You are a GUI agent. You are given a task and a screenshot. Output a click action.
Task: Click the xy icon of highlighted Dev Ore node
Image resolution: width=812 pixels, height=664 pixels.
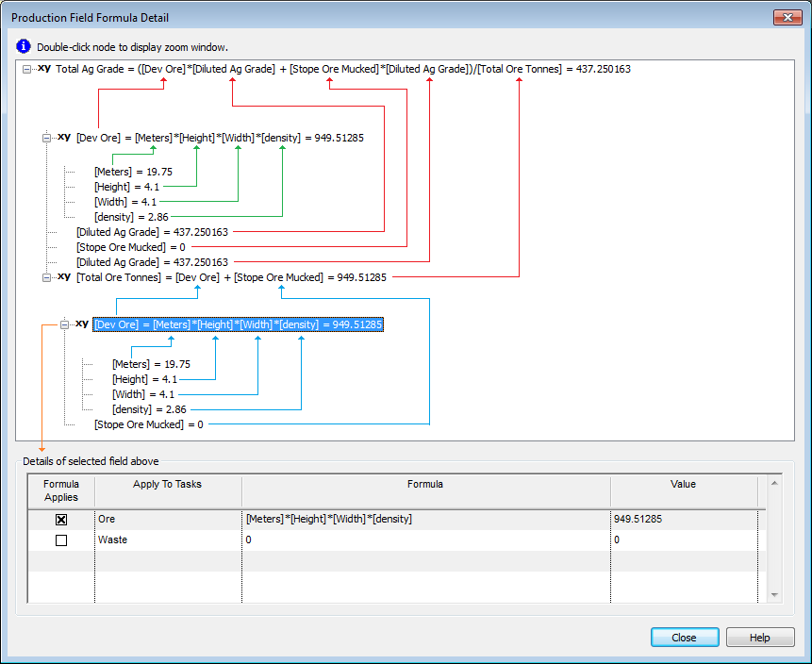coord(82,324)
